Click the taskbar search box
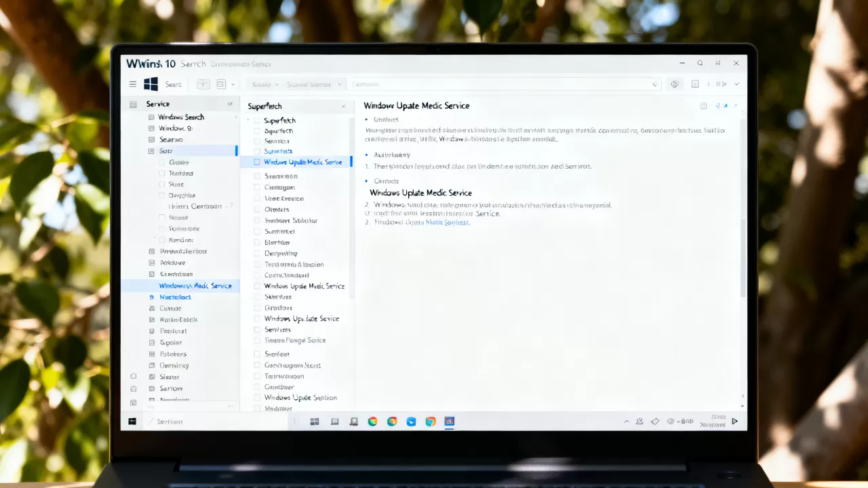This screenshot has height=488, width=868. pos(217,422)
